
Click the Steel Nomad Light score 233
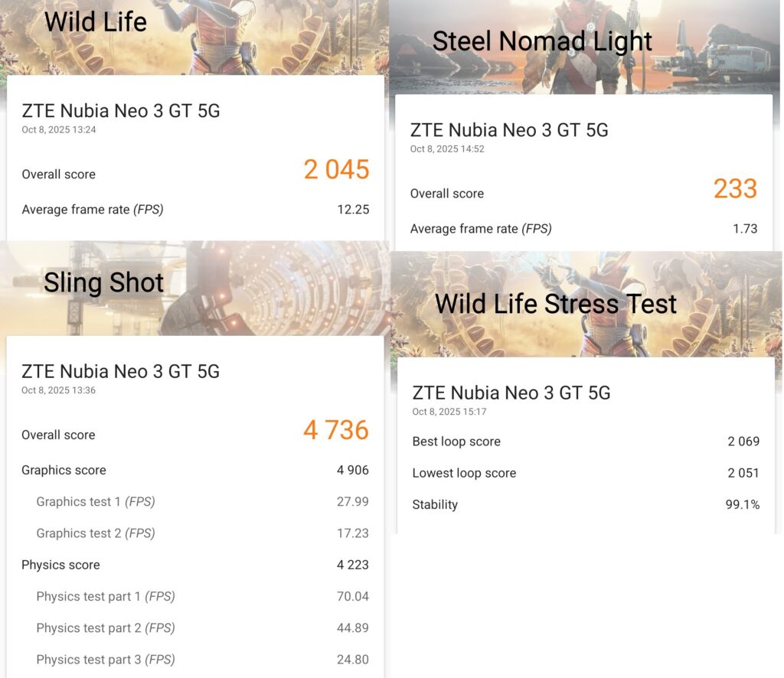(735, 189)
